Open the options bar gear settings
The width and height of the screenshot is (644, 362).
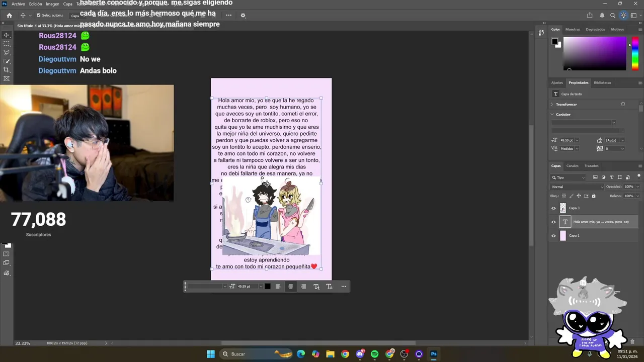243,16
